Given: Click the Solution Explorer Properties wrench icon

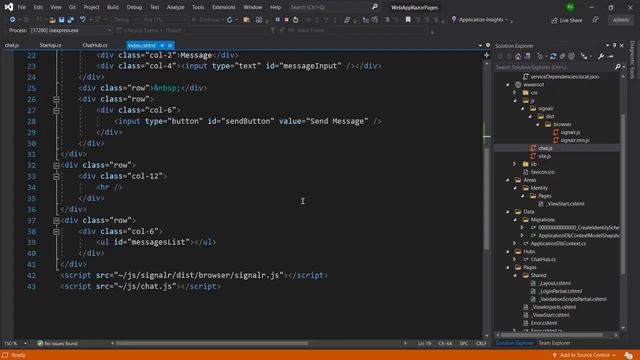Looking at the screenshot, I should click(x=601, y=56).
